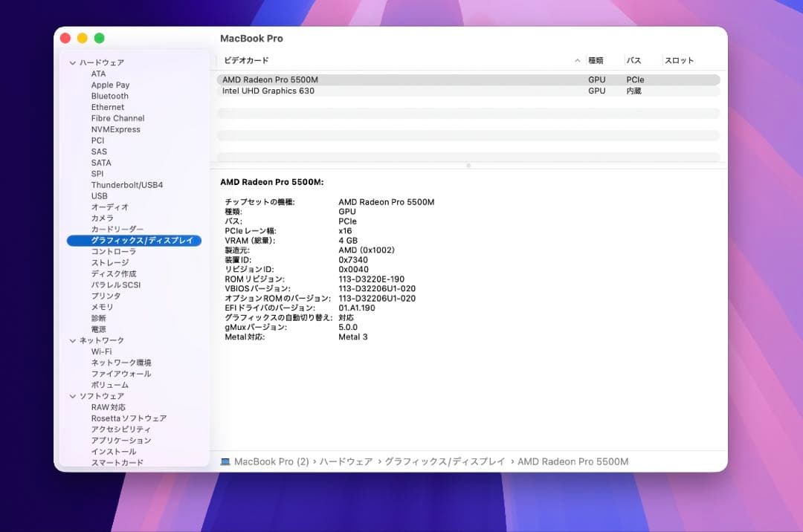
Task: Select 電源 in the sidebar
Action: (98, 329)
